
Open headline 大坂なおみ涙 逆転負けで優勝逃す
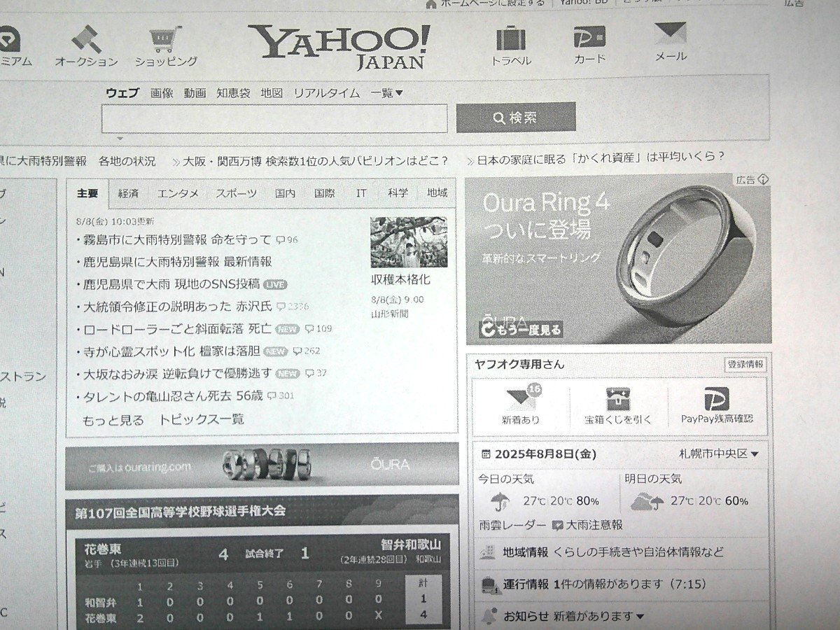177,373
